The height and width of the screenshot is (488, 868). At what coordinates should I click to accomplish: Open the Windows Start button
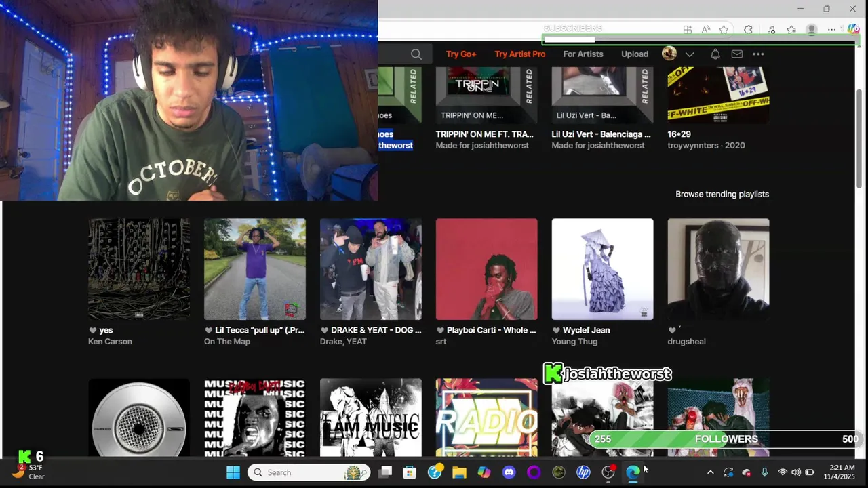[233, 472]
